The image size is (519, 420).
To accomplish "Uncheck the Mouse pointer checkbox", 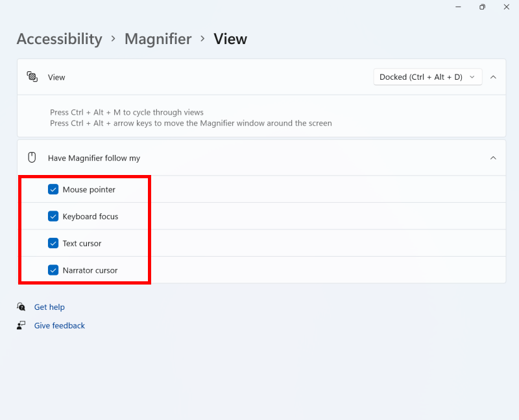I will (x=53, y=189).
